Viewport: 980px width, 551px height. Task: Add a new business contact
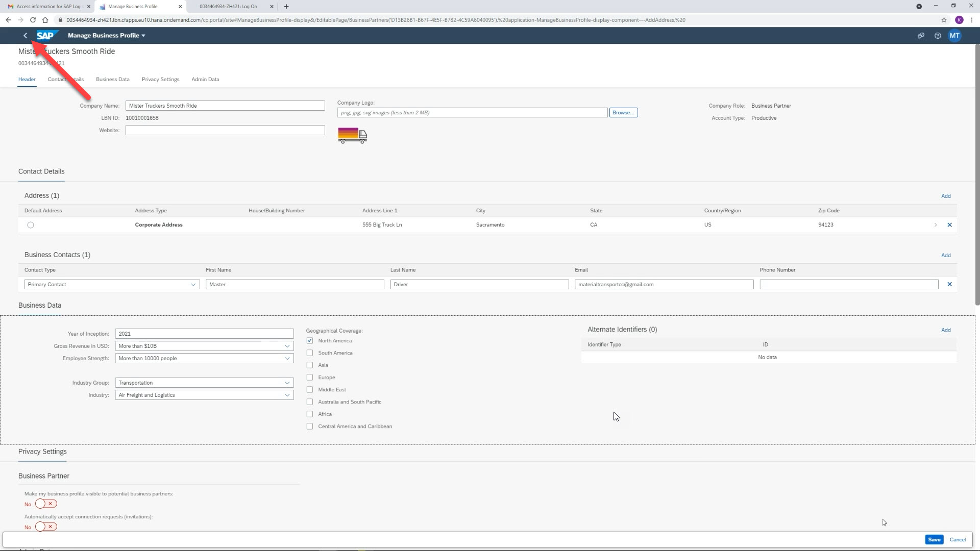coord(946,255)
